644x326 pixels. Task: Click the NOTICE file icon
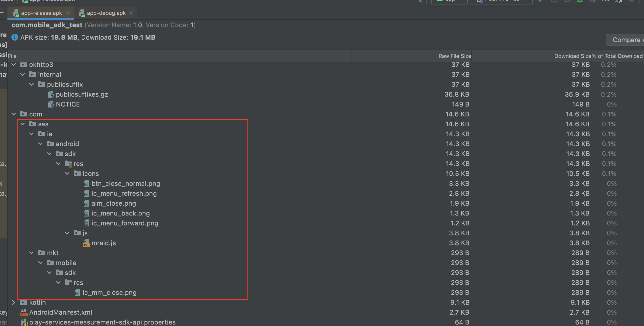(51, 104)
